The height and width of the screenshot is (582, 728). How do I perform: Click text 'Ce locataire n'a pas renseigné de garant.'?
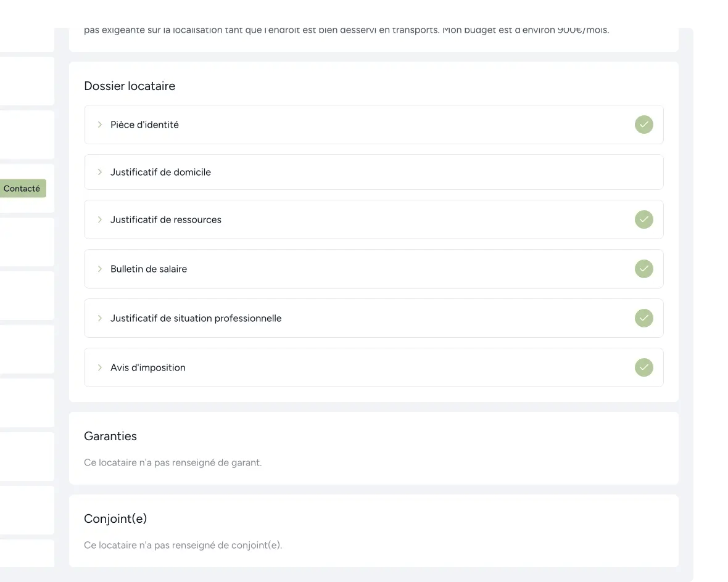click(173, 463)
